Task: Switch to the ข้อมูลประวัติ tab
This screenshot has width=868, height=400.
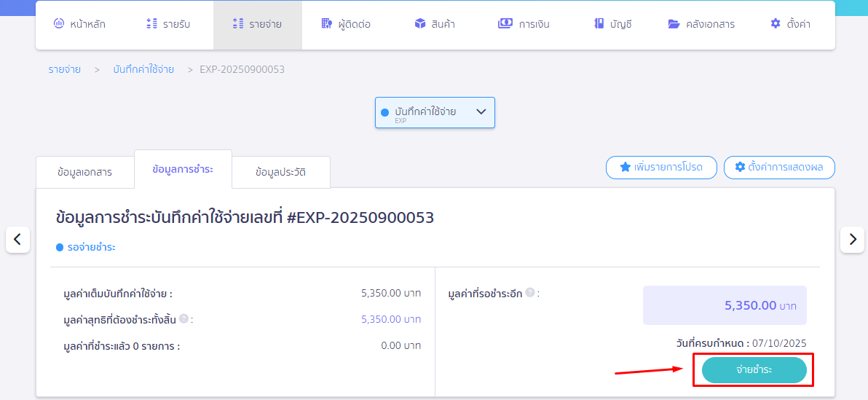Action: pos(280,172)
